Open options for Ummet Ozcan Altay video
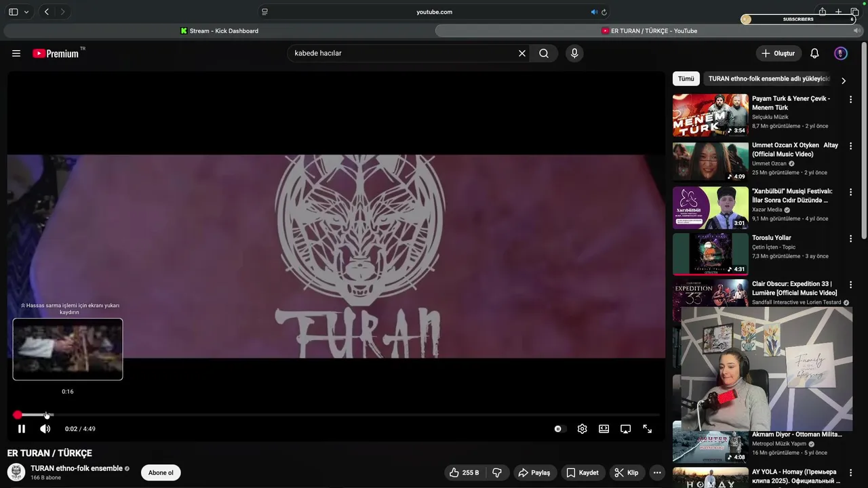This screenshot has width=868, height=488. [x=850, y=146]
